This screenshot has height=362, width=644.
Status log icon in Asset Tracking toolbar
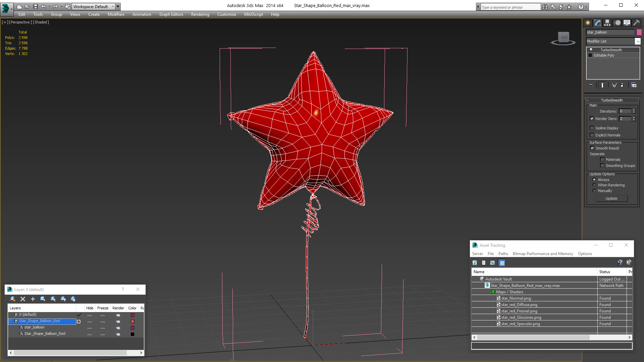tap(484, 263)
